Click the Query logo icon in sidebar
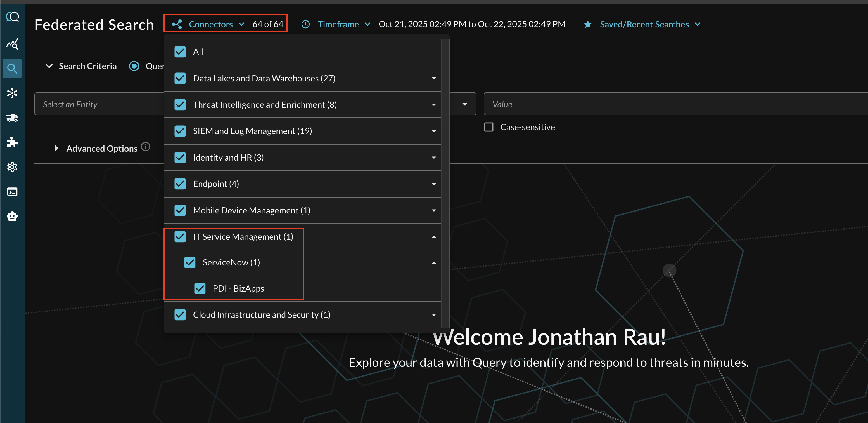 [13, 17]
